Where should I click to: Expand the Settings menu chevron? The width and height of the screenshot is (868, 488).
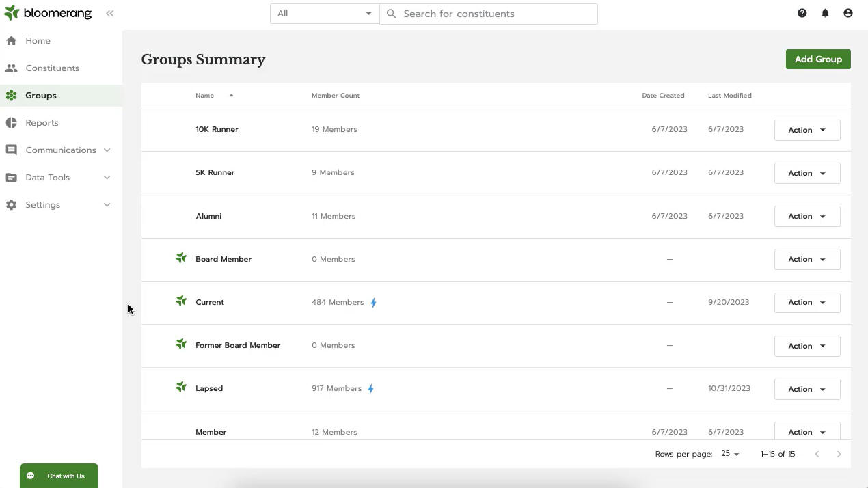[x=107, y=205]
